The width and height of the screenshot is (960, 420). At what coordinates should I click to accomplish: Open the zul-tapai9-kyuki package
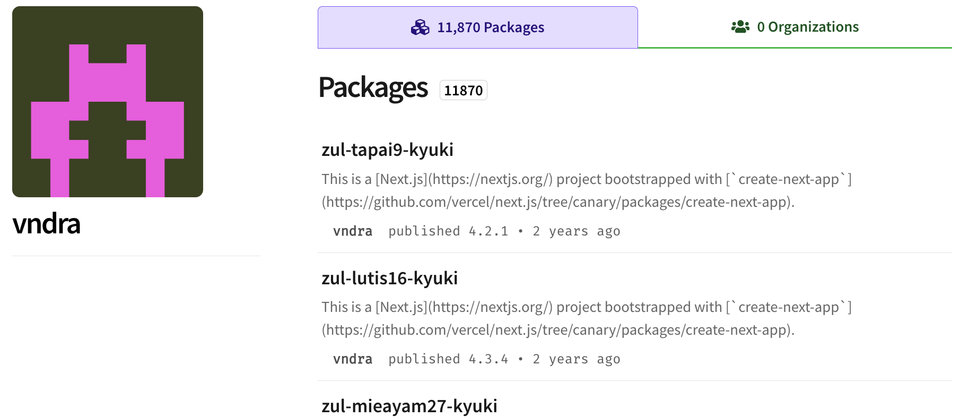pyautogui.click(x=387, y=150)
